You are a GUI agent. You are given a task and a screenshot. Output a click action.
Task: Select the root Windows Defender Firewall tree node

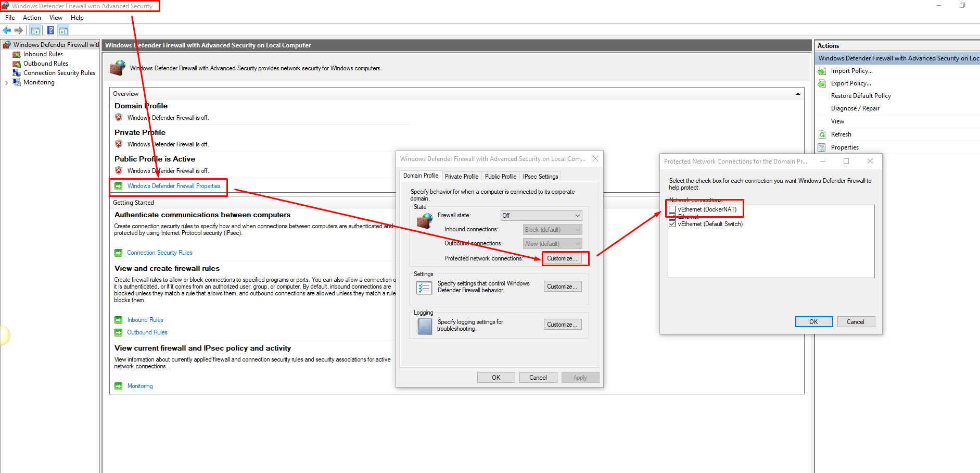tap(56, 45)
